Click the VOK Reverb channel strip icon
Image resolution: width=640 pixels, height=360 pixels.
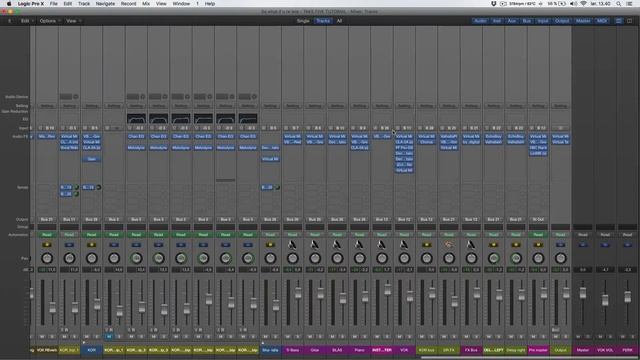point(47,245)
